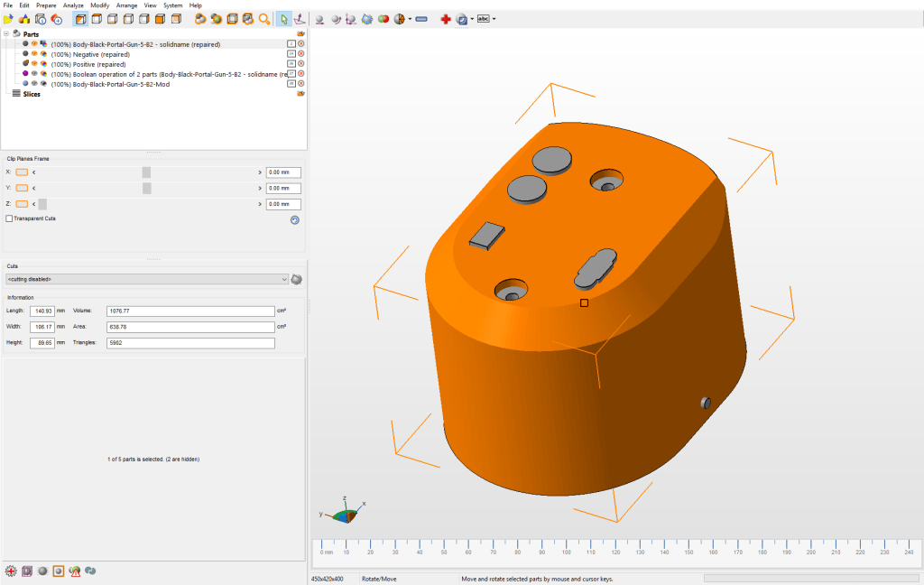Select the Positive (repaired) part in tree
Screen dimensions: 924x585
click(x=88, y=64)
